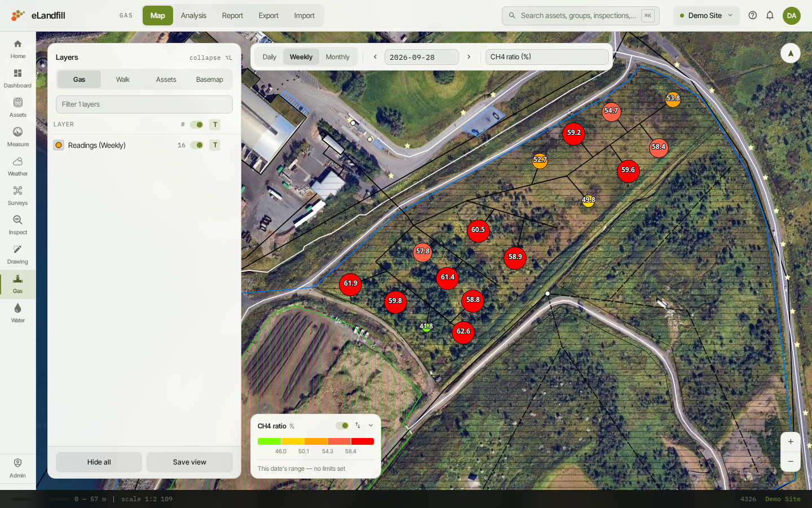Screen dimensions: 812x508
Task: Go to the next date period
Action: coord(469,57)
